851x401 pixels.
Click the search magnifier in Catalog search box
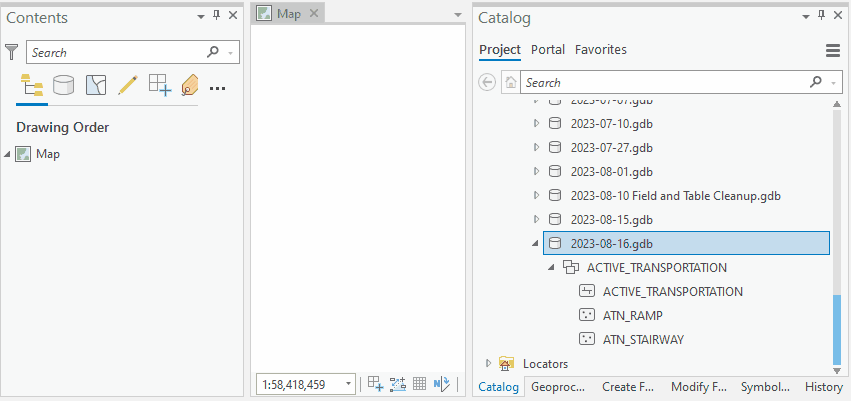(x=815, y=82)
